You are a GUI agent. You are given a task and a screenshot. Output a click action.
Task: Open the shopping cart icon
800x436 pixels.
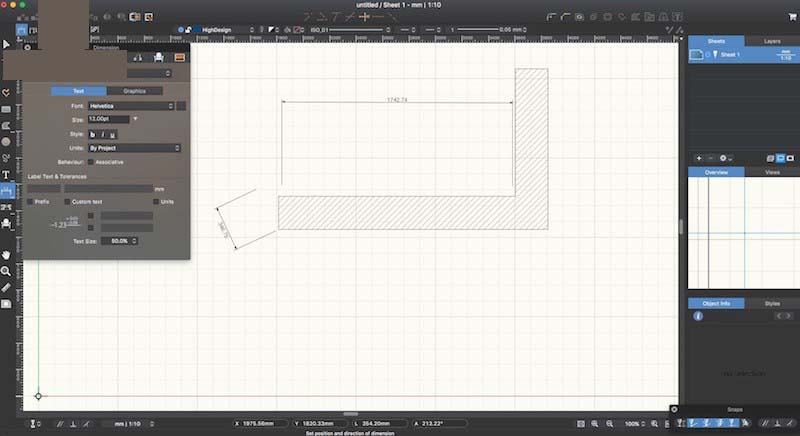792,17
